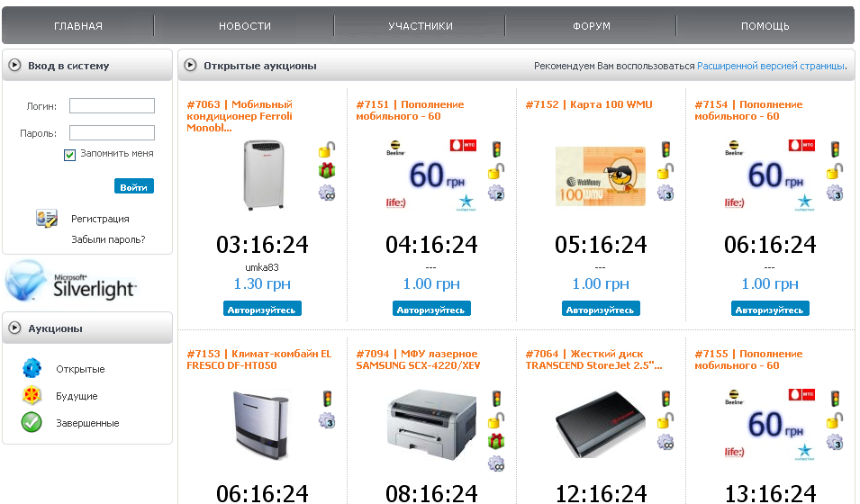Click the Открытые аукционы header arrow
Screen dimensions: 860x504
[x=190, y=65]
